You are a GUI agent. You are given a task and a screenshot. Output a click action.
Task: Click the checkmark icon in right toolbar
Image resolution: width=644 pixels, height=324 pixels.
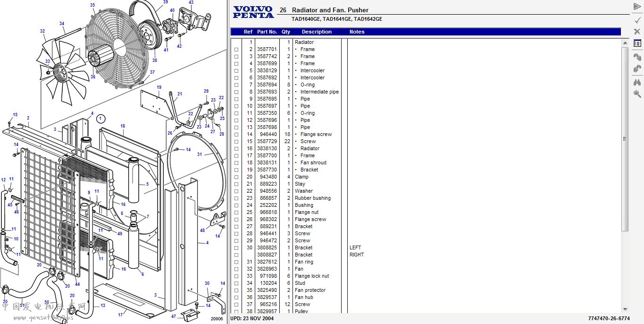tap(637, 20)
